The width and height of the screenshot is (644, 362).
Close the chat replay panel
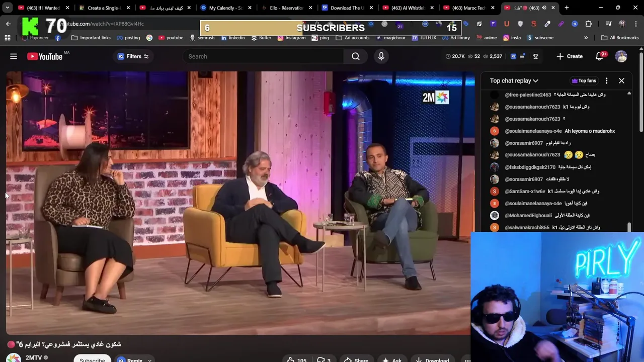[x=621, y=80]
